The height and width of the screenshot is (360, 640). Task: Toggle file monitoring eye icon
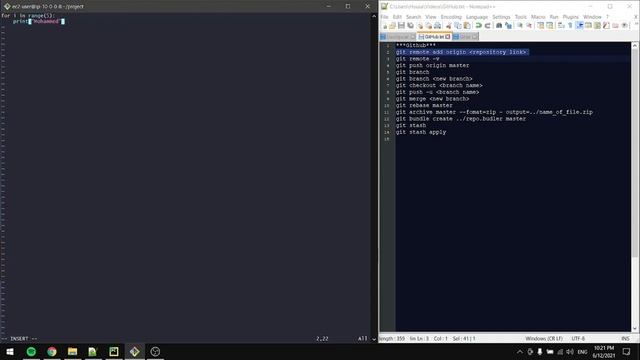(x=624, y=26)
